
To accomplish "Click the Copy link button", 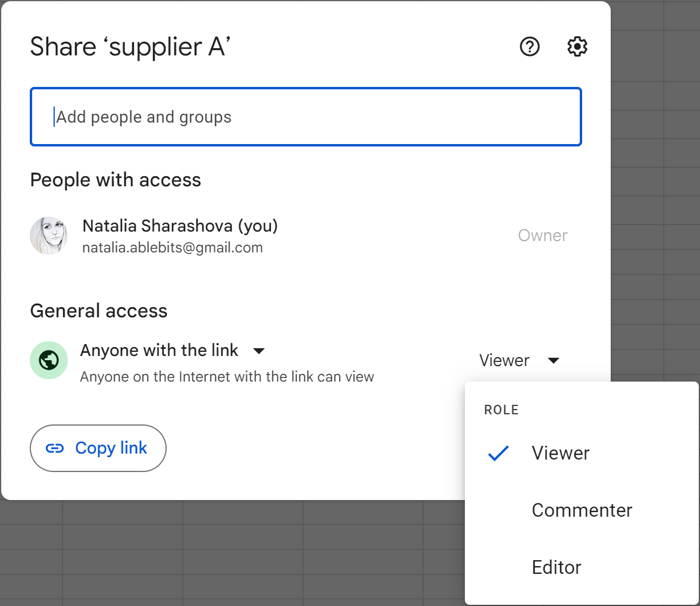I will (x=98, y=448).
